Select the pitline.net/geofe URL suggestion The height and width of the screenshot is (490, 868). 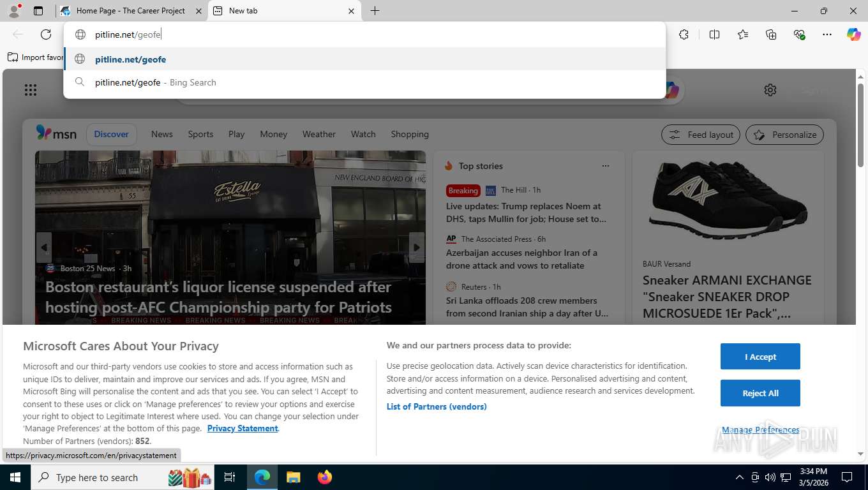pyautogui.click(x=364, y=59)
